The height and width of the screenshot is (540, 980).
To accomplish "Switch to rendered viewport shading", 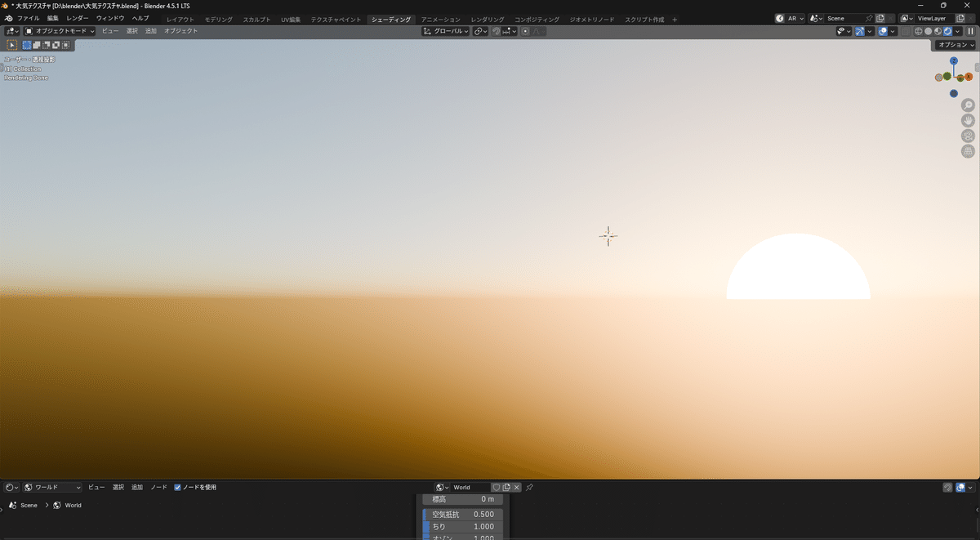I will (x=947, y=31).
